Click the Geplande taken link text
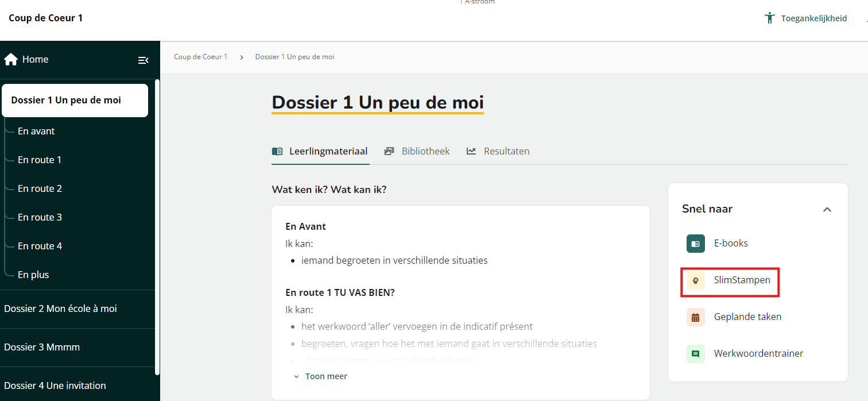This screenshot has width=868, height=401. click(747, 317)
